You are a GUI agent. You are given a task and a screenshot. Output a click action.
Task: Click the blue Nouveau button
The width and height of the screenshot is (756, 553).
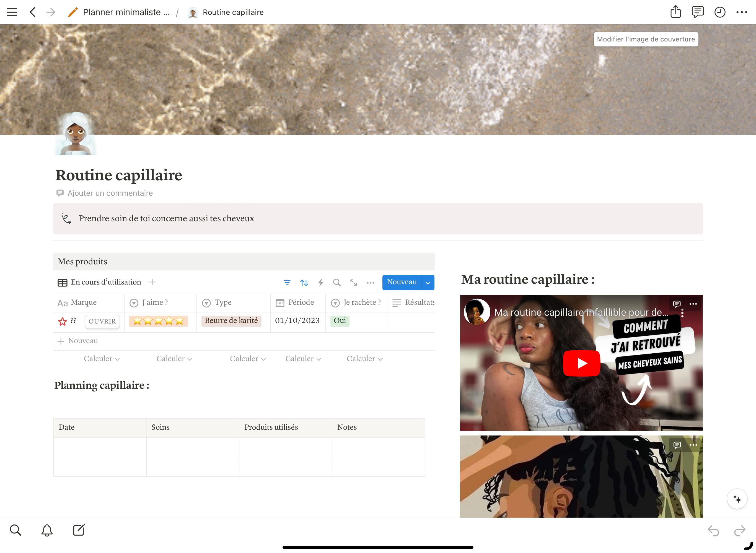click(x=402, y=283)
